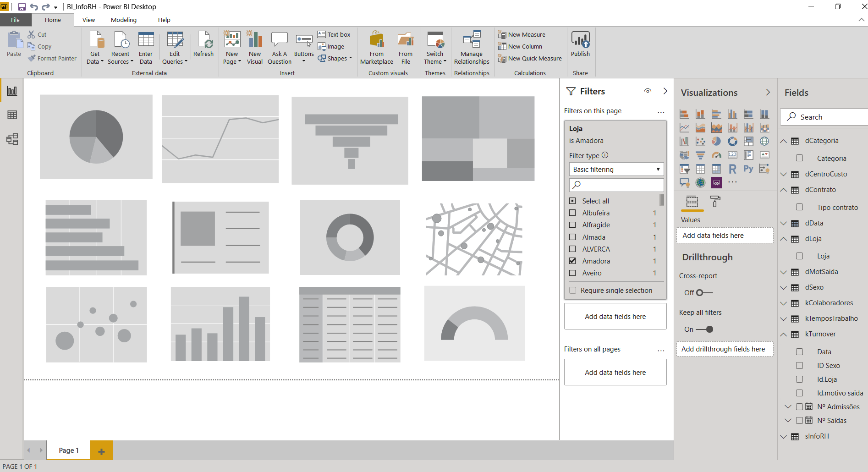Uncheck the Amadora filter option
The image size is (868, 472).
[572, 261]
